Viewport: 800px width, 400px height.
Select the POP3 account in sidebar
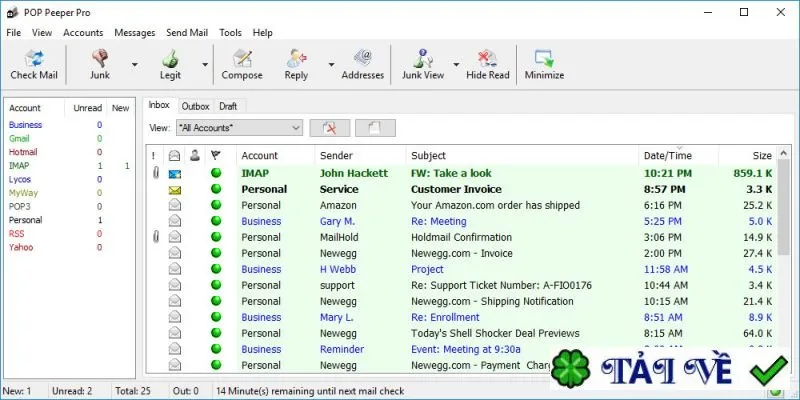tap(20, 207)
